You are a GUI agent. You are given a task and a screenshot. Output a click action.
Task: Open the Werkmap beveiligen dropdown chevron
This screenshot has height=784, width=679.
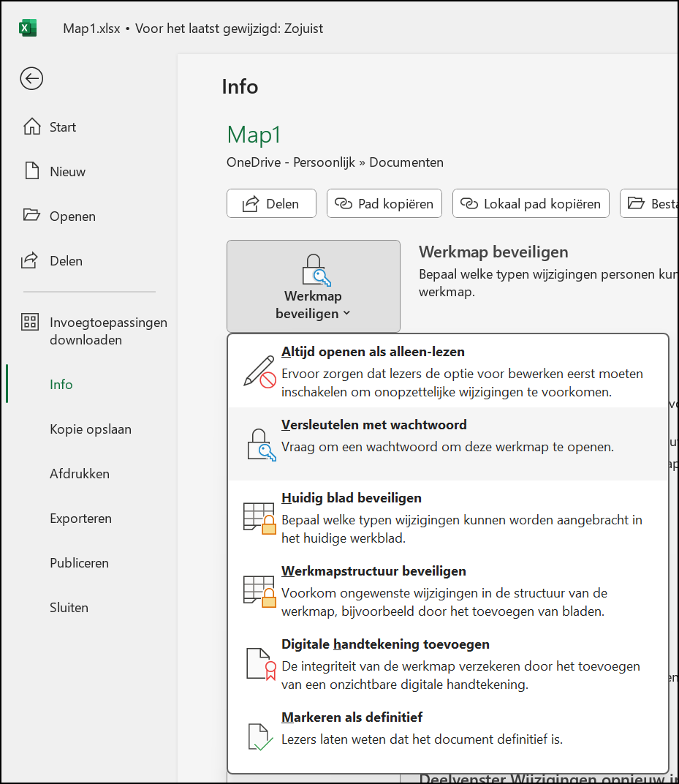(x=346, y=314)
